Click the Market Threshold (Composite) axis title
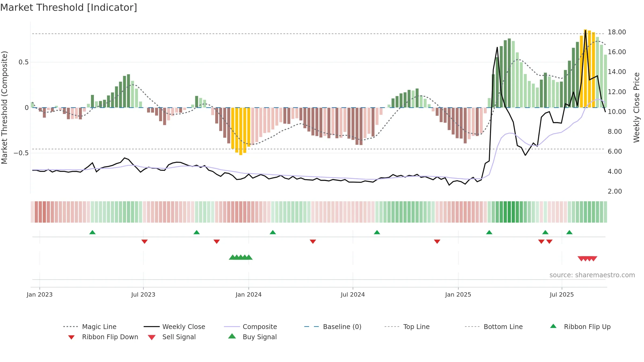The width and height of the screenshot is (644, 362). (x=4, y=108)
